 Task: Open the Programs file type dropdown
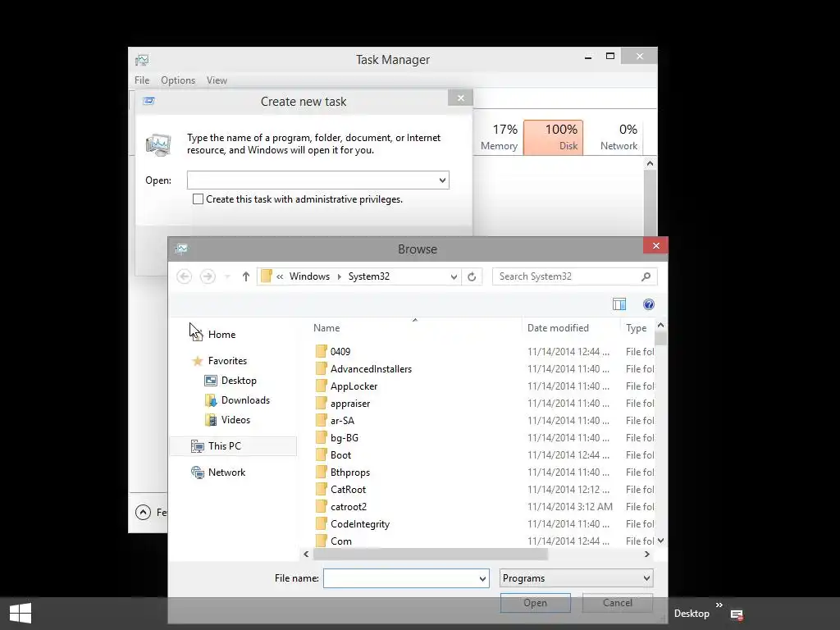click(x=646, y=578)
